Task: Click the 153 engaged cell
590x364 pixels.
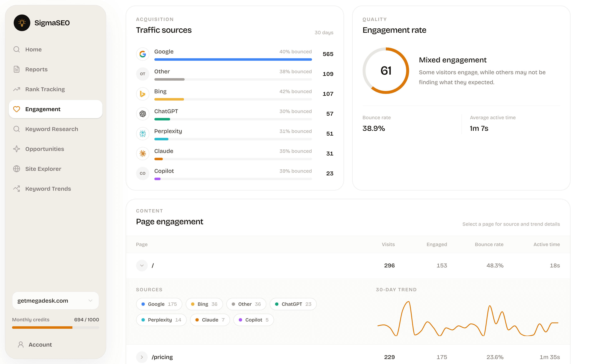Action: 442,266
